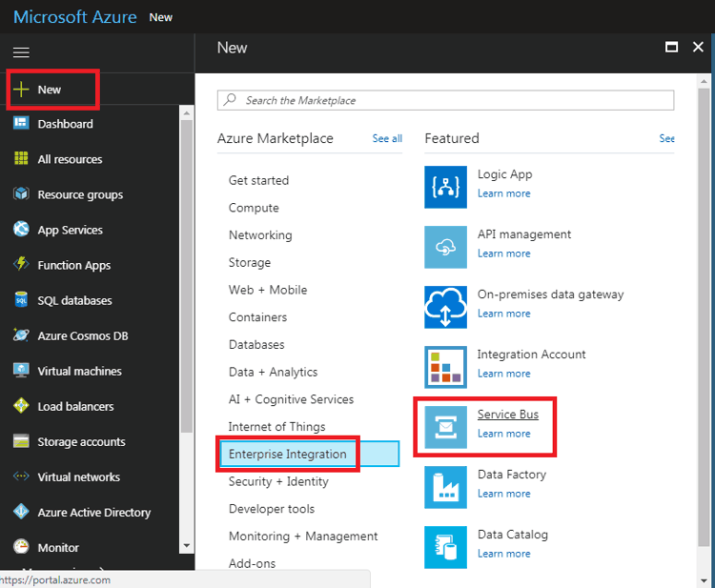Choose Internet of Things category
The image size is (715, 588).
click(276, 427)
